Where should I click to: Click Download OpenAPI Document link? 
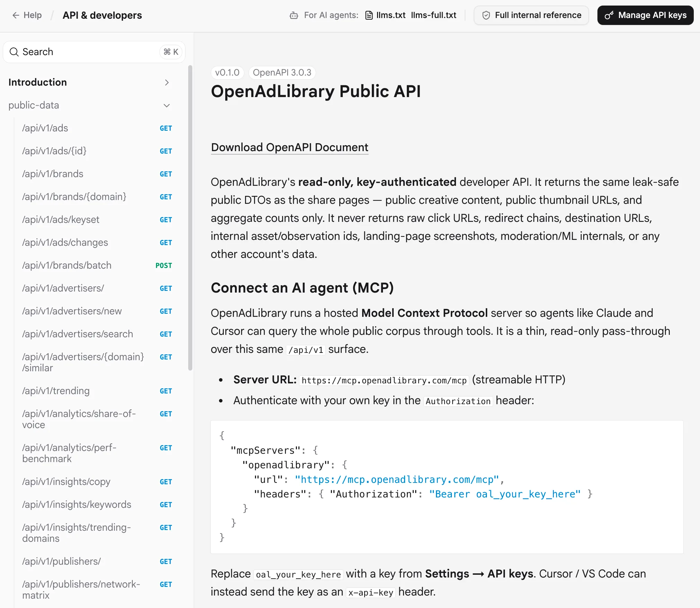pos(290,147)
